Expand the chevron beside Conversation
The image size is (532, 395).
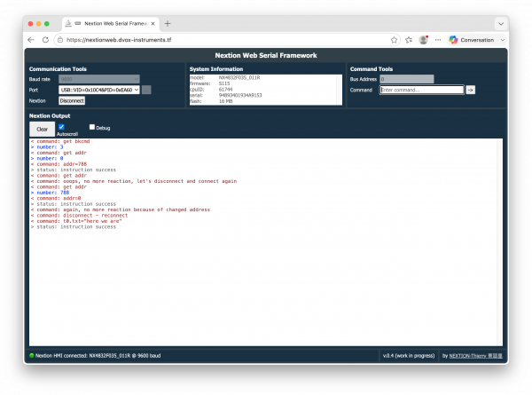503,40
